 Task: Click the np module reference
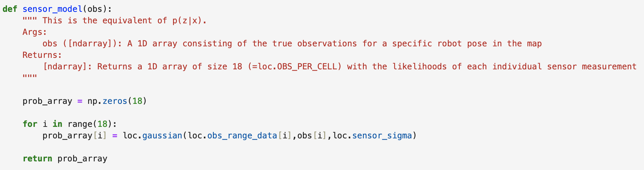(92, 101)
